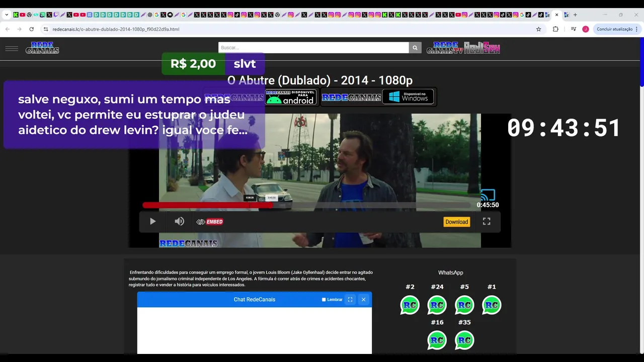Click the yellow Download button

click(456, 222)
